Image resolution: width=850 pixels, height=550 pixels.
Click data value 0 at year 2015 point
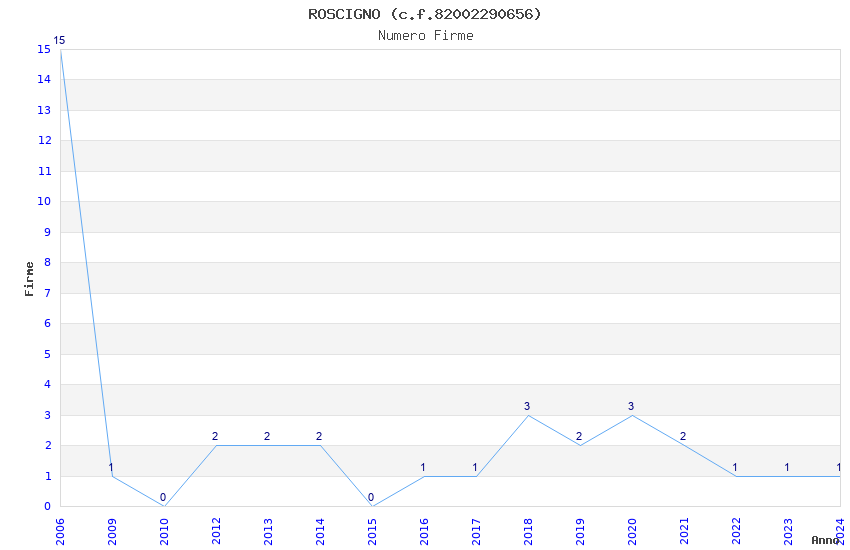(371, 497)
